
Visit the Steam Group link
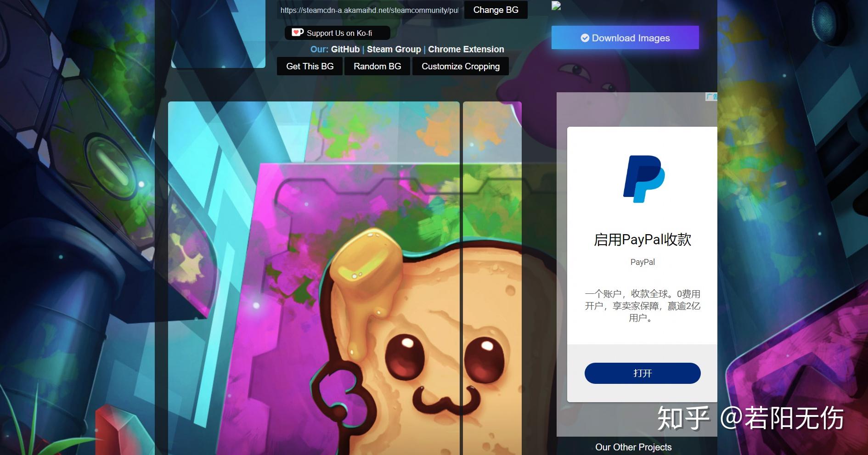pos(394,49)
